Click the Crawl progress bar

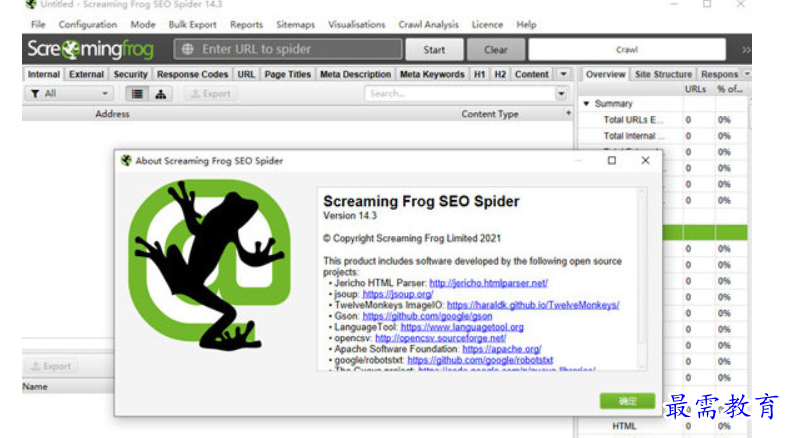pos(627,50)
